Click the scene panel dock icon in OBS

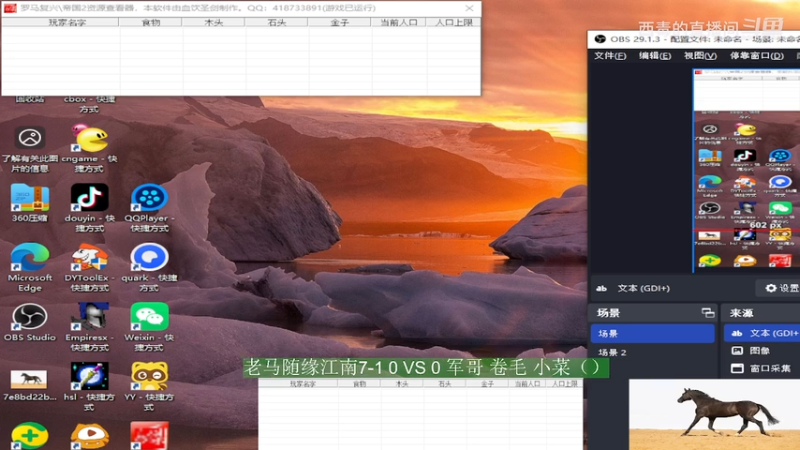[707, 313]
